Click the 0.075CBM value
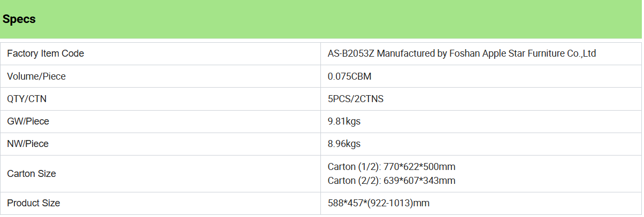This screenshot has height=217, width=644. tap(349, 76)
